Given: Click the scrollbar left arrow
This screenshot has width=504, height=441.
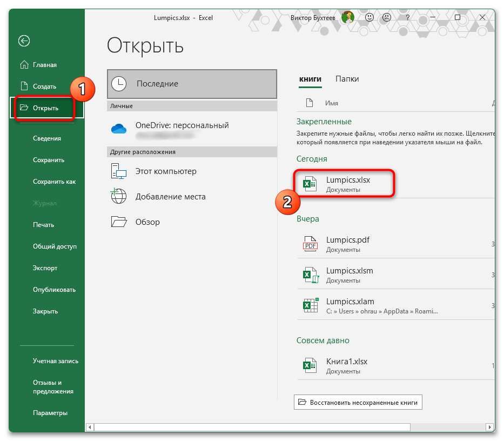Looking at the screenshot, I should (x=90, y=427).
